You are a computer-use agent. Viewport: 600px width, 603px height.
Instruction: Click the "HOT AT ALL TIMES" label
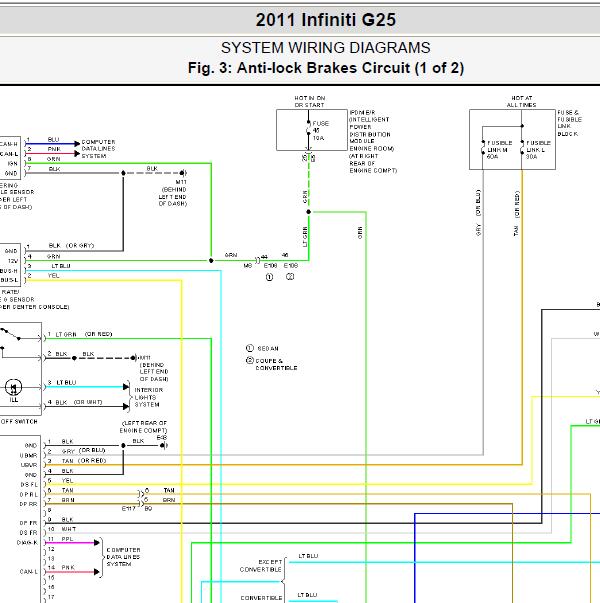click(x=522, y=102)
